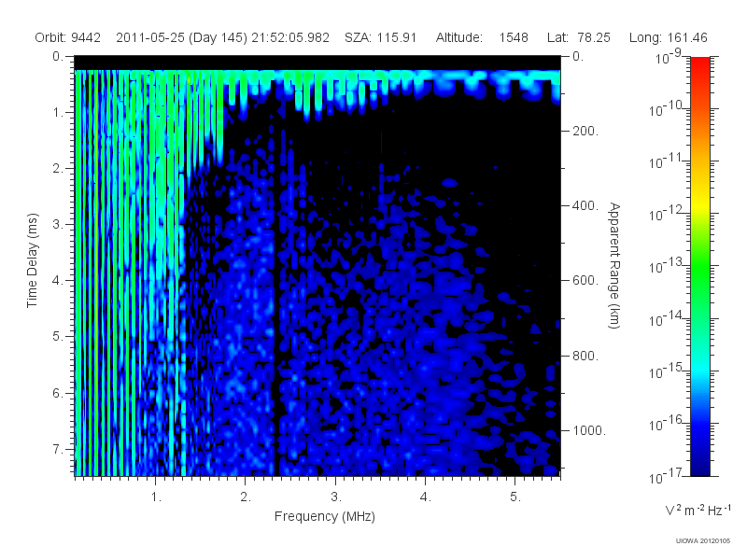747x560 pixels.
Task: Click the 'SZA: 115.91' value
Action: point(381,37)
